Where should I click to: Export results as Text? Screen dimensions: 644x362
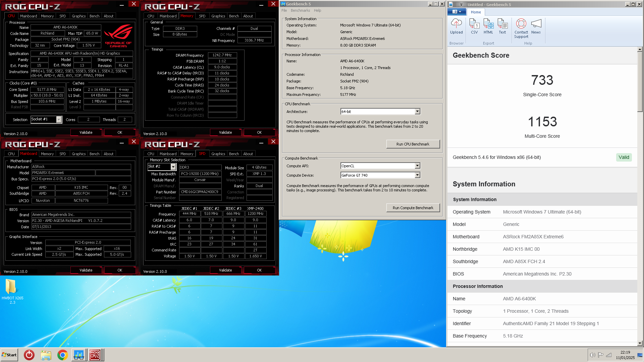502,26
